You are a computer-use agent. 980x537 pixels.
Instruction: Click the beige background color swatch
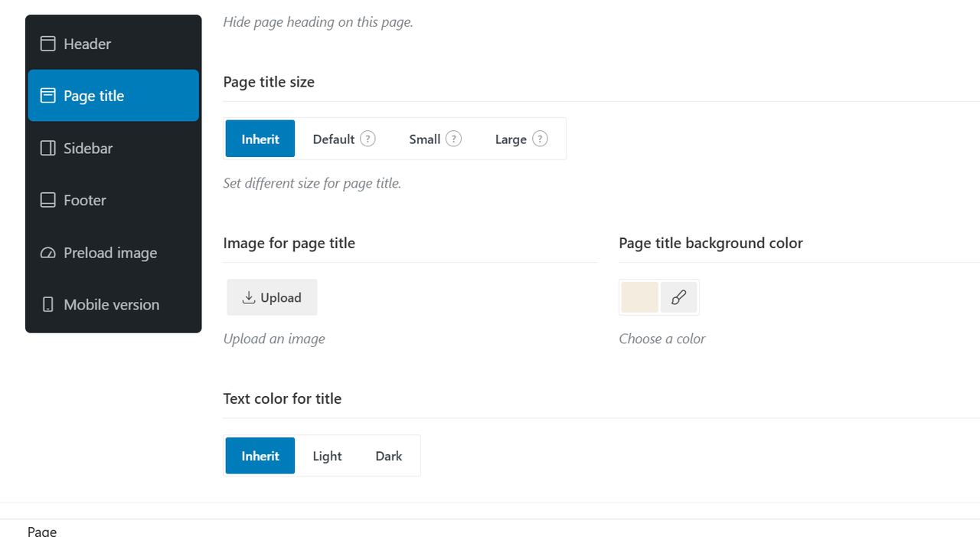(640, 297)
